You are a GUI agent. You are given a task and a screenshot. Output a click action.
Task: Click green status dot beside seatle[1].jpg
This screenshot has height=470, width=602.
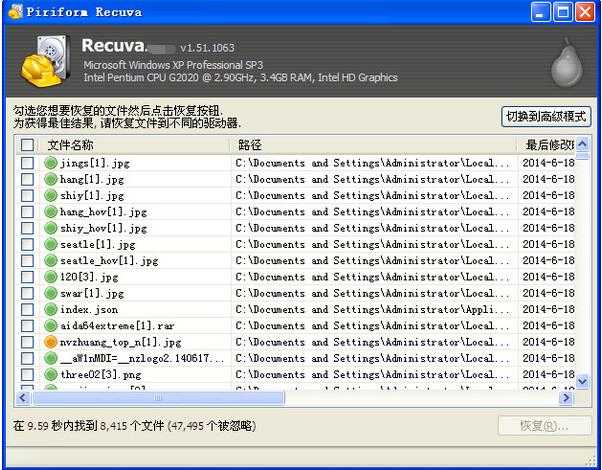coord(51,244)
